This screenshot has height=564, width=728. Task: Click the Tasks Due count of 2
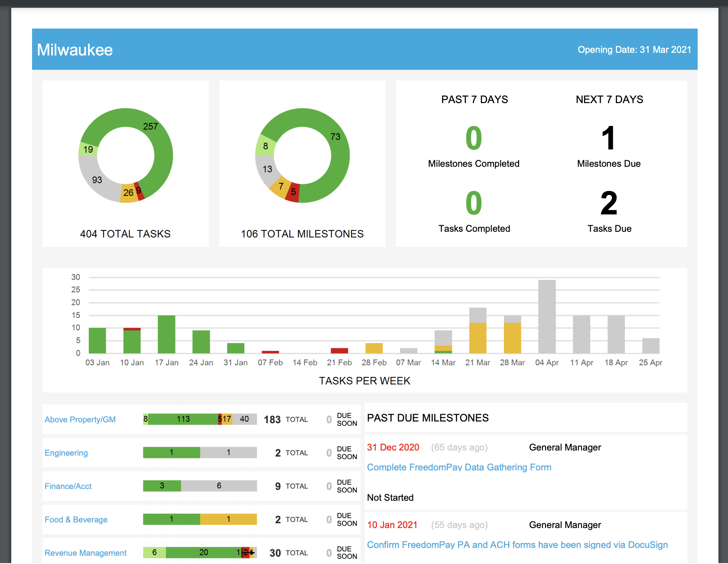(x=609, y=203)
